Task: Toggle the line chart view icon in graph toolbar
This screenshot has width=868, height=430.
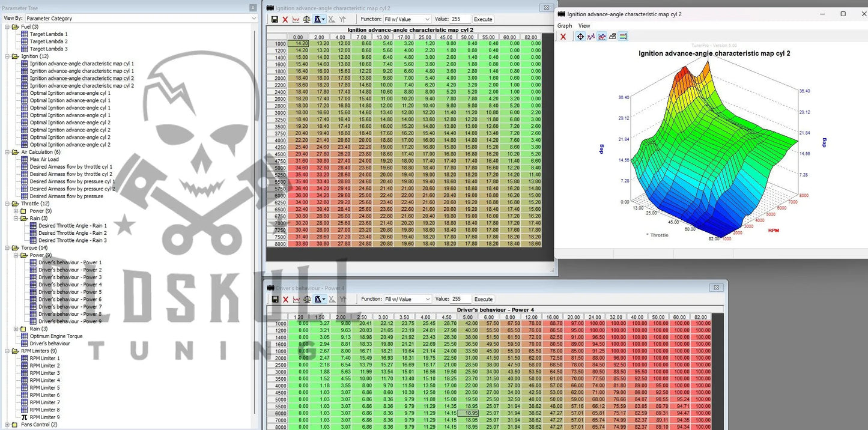Action: click(602, 37)
